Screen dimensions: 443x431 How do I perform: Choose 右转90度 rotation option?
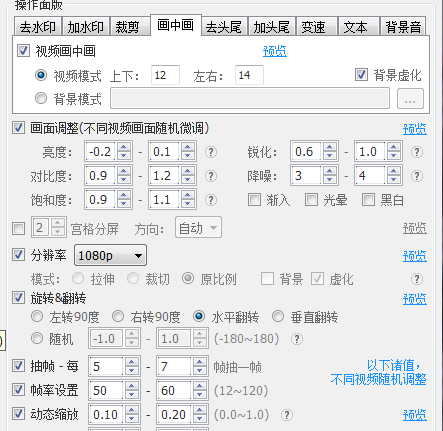(x=118, y=316)
